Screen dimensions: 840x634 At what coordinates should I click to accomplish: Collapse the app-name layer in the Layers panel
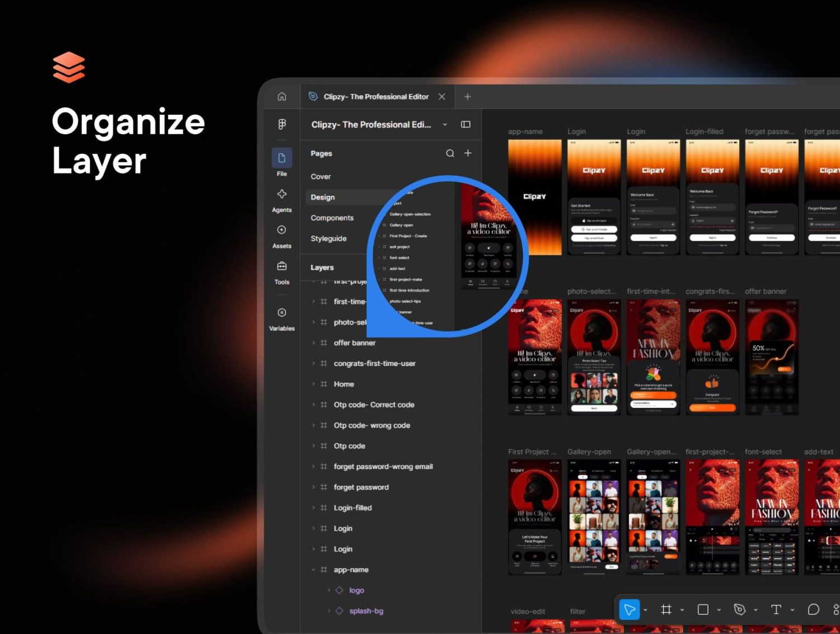[313, 570]
